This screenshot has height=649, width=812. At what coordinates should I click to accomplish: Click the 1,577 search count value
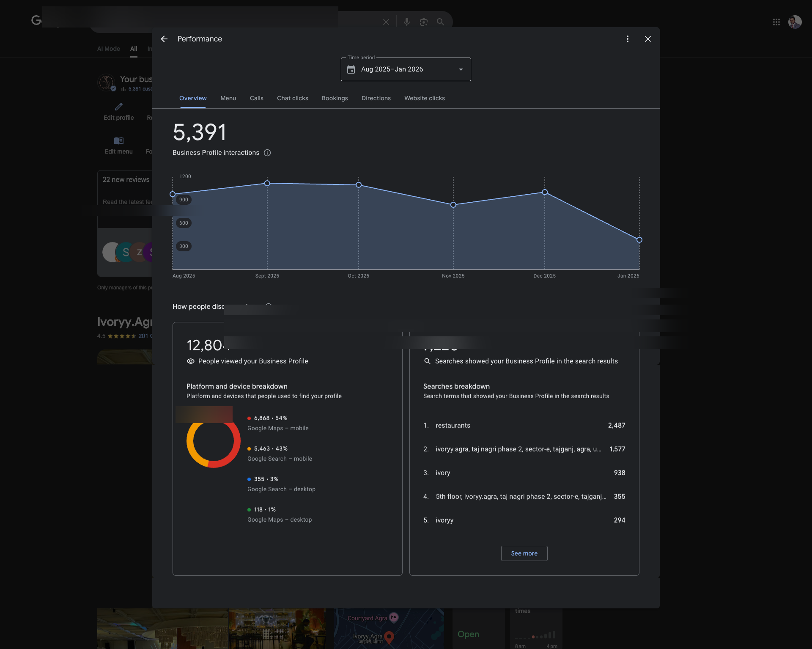click(617, 449)
